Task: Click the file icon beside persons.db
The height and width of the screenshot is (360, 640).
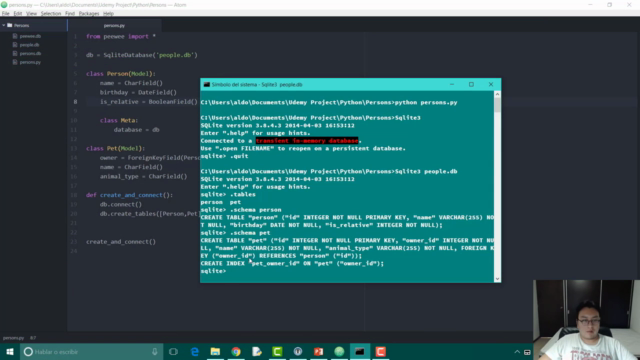Action: pos(15,53)
